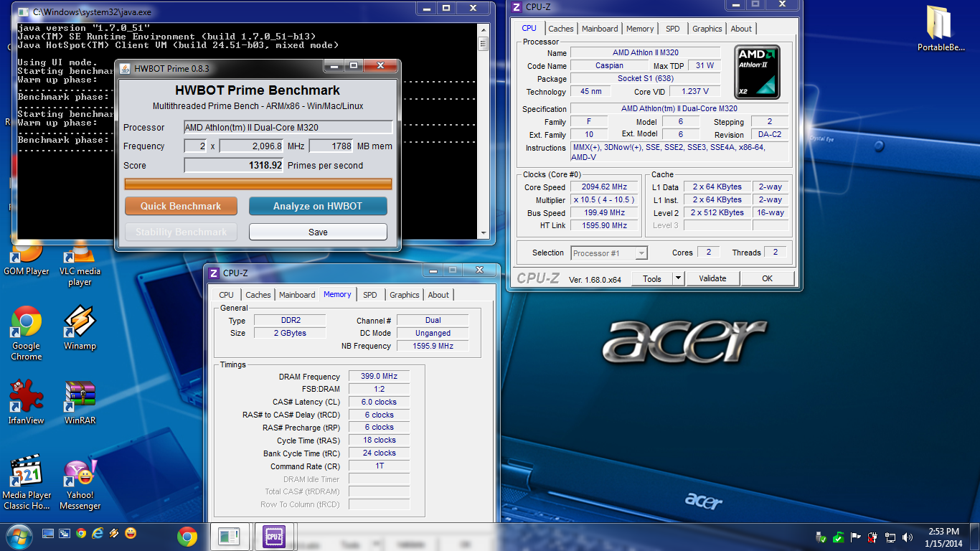Open Winamp desktop shortcut
Viewport: 980px width, 551px height.
(80, 329)
